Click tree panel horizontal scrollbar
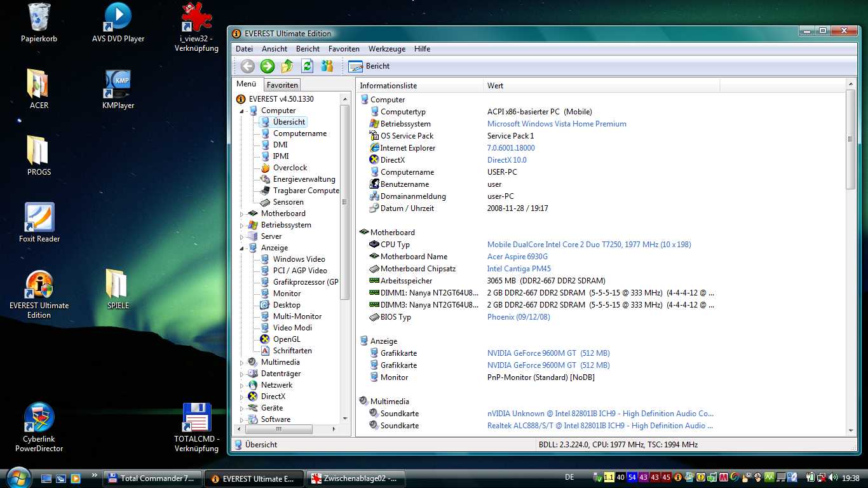The width and height of the screenshot is (868, 488). pos(280,430)
